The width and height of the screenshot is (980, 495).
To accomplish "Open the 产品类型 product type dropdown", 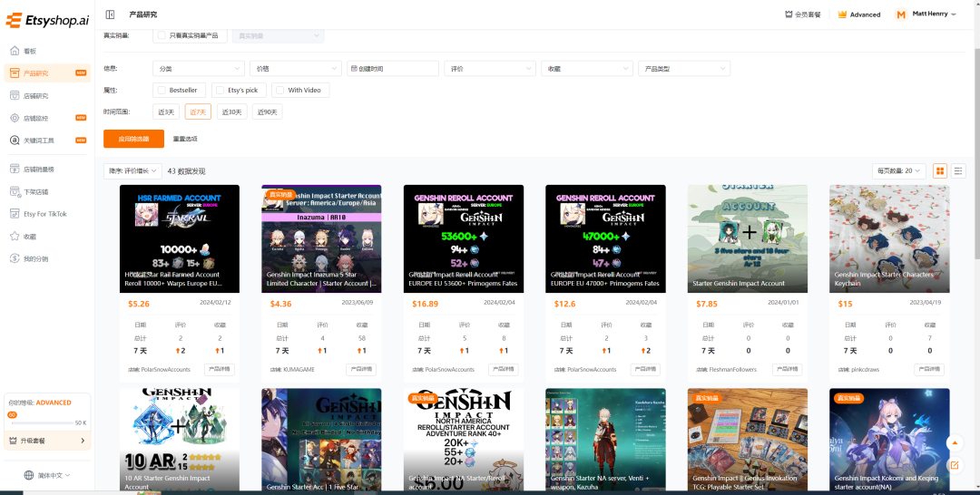I will pos(684,69).
